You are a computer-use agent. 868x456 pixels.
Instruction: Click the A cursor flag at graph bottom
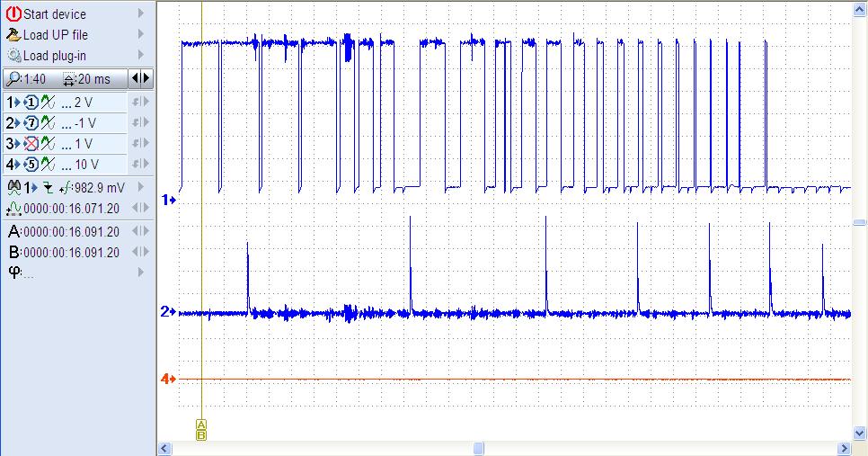pos(201,425)
